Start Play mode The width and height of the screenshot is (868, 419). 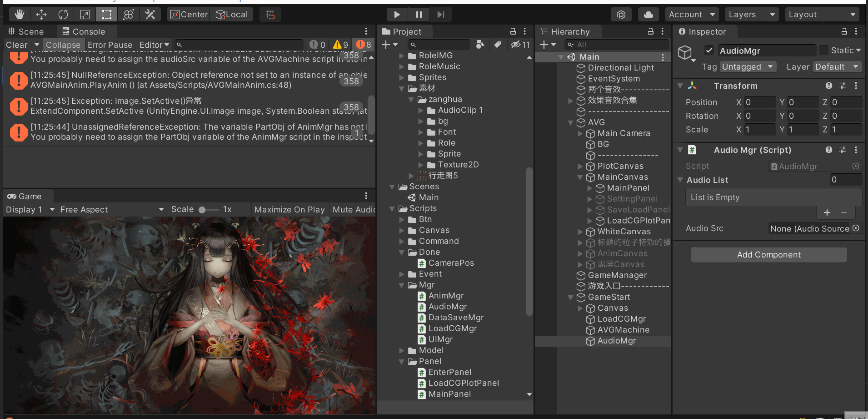[397, 15]
